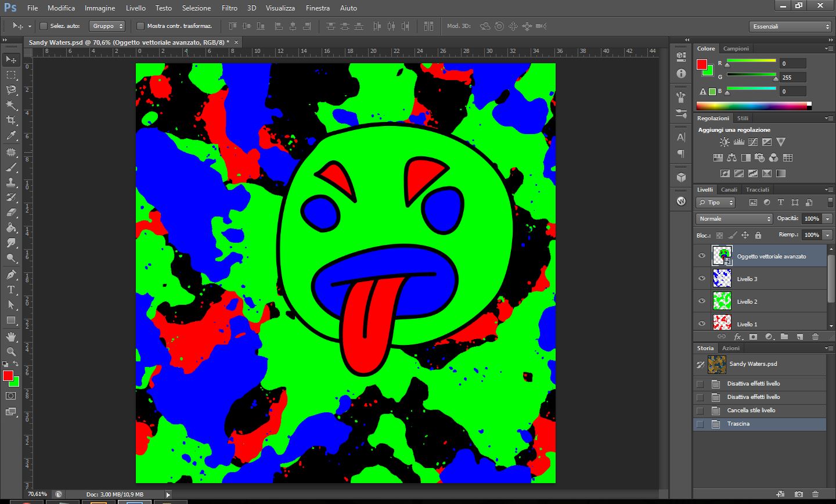This screenshot has height=504, width=836.
Task: Pick a color from the spectrum ramp
Action: coord(751,106)
